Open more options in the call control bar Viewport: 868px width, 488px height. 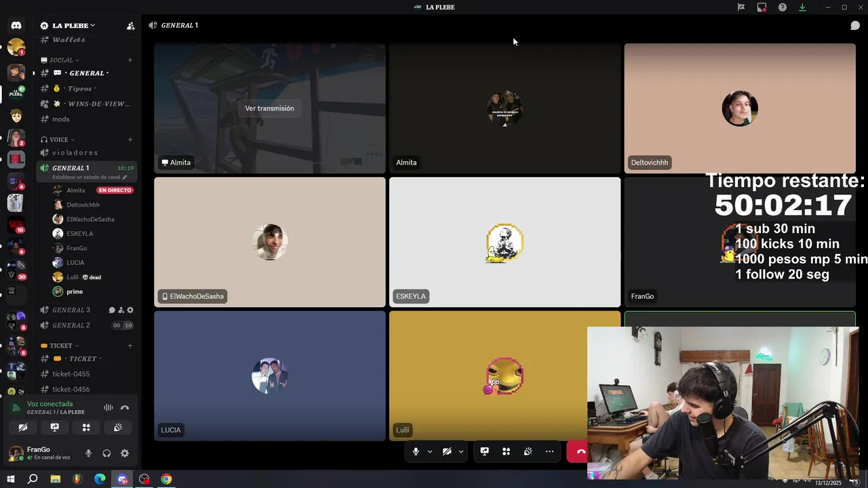[x=550, y=451]
